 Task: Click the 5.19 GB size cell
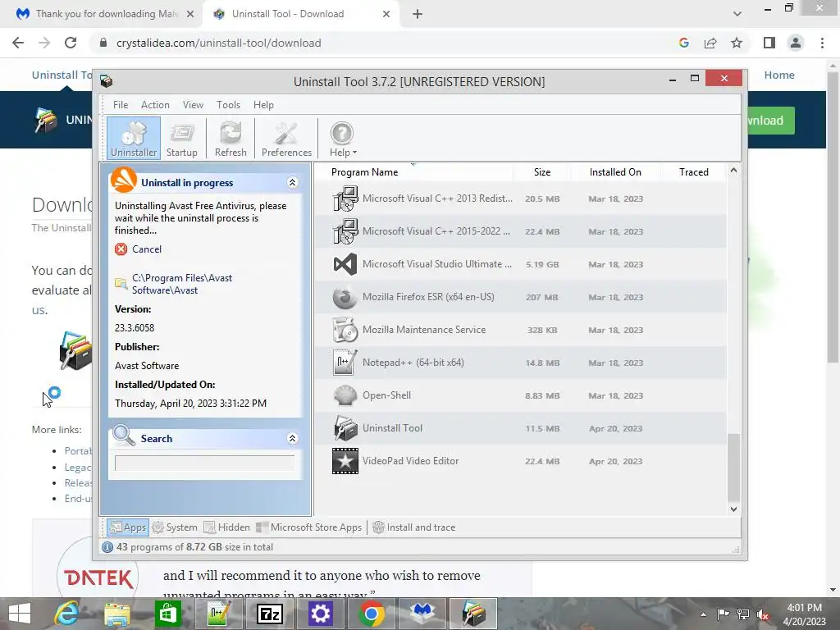pyautogui.click(x=542, y=265)
